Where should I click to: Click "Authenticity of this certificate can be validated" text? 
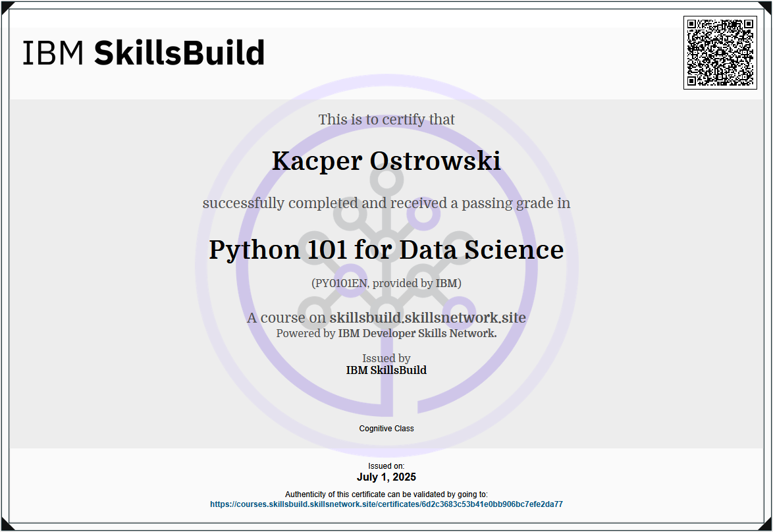386,494
